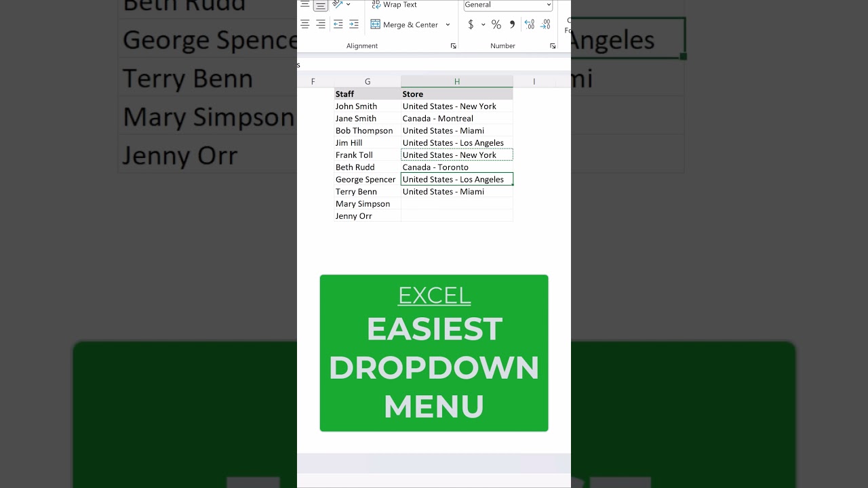The image size is (868, 488).
Task: Select the Frank Toll cell
Action: coord(368,155)
